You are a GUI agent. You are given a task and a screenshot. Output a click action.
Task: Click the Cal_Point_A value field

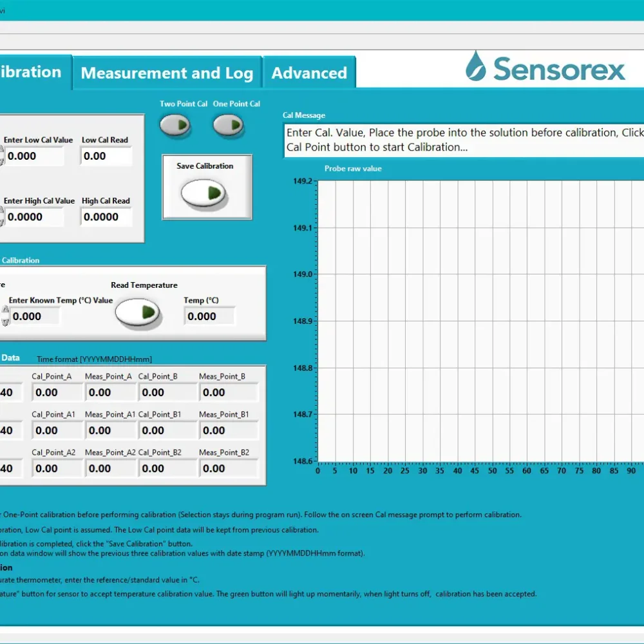pyautogui.click(x=57, y=393)
